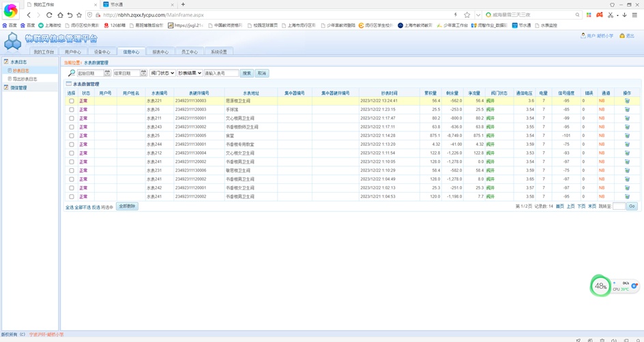Tick the checkbox for 水表26
The image size is (644, 342).
72,110
